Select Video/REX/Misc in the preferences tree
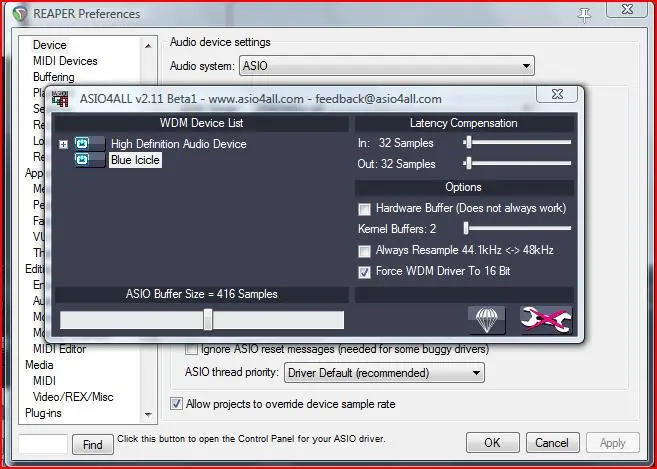Screen dimensions: 657x469 [73, 396]
